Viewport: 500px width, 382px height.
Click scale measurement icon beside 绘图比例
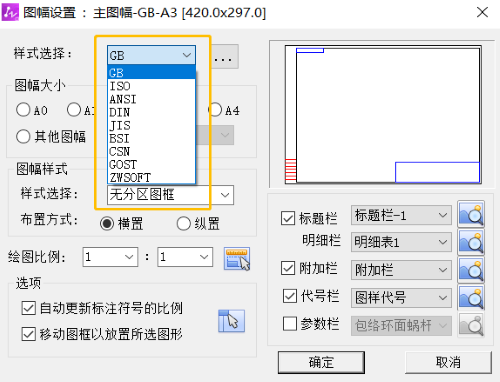tap(237, 258)
